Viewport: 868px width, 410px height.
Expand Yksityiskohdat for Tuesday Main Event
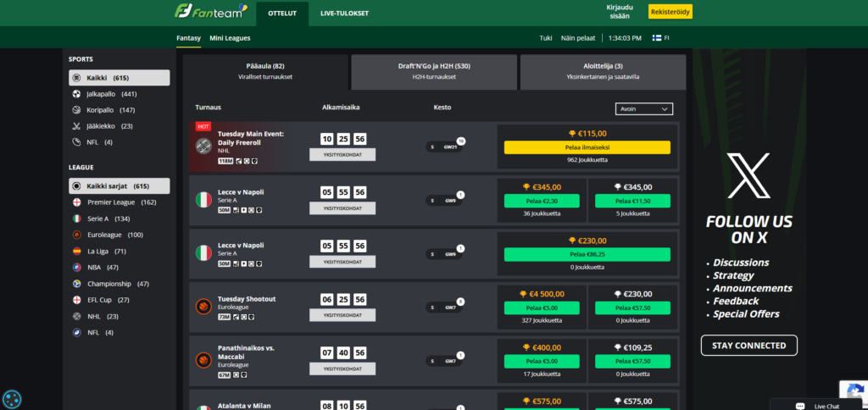click(x=342, y=156)
